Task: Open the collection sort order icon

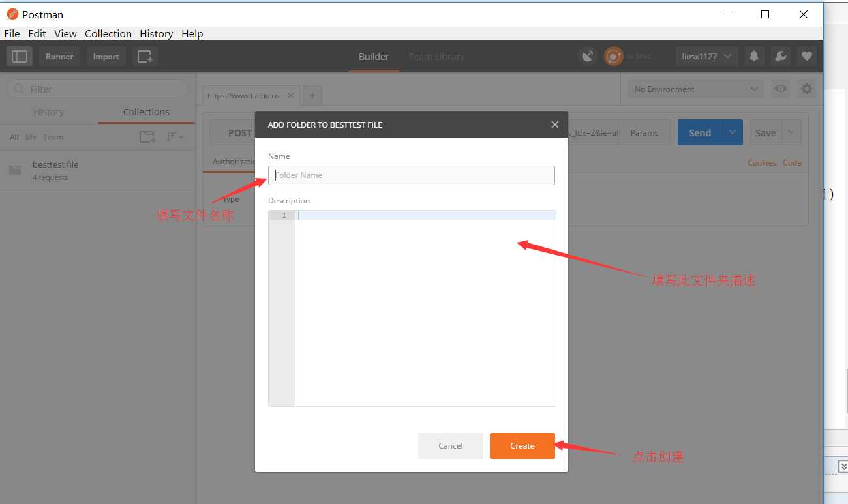Action: point(174,137)
